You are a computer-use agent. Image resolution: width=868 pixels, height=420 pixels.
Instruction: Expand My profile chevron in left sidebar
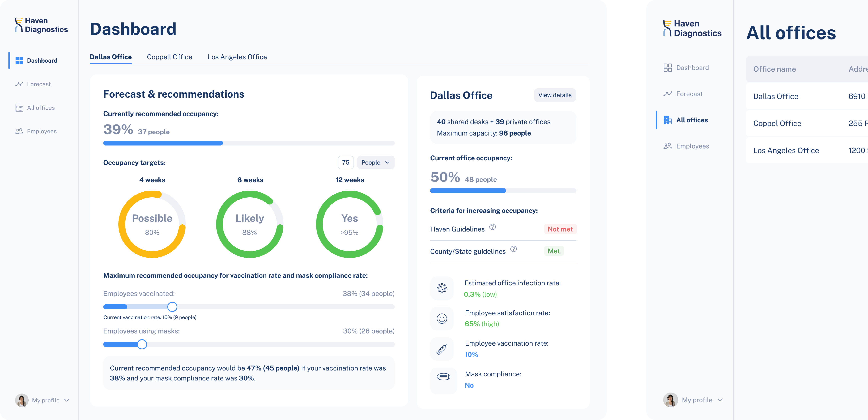(x=67, y=401)
